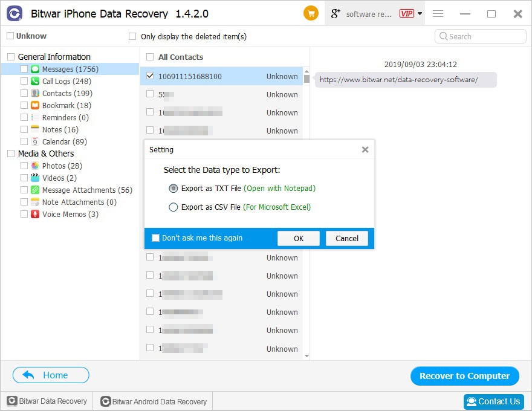532x411 pixels.
Task: Click scroll down arrow of contacts list
Action: click(307, 356)
